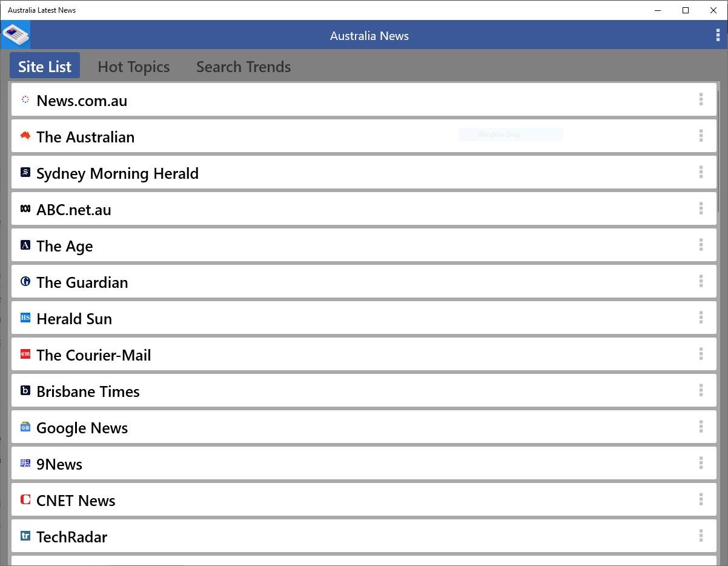Open options menu for ABC.net.au row

point(701,208)
